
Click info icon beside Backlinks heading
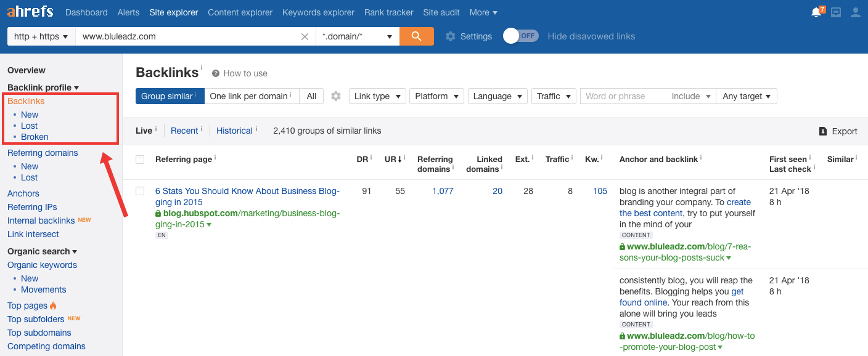(201, 67)
